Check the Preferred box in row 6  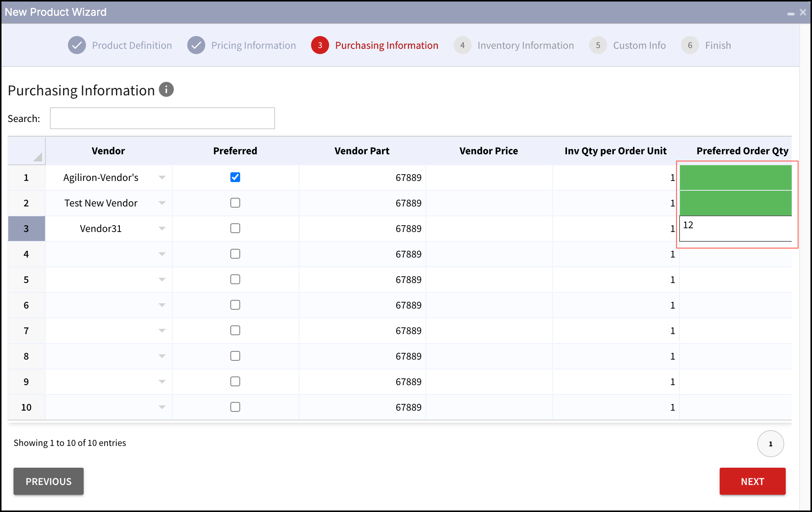tap(235, 305)
